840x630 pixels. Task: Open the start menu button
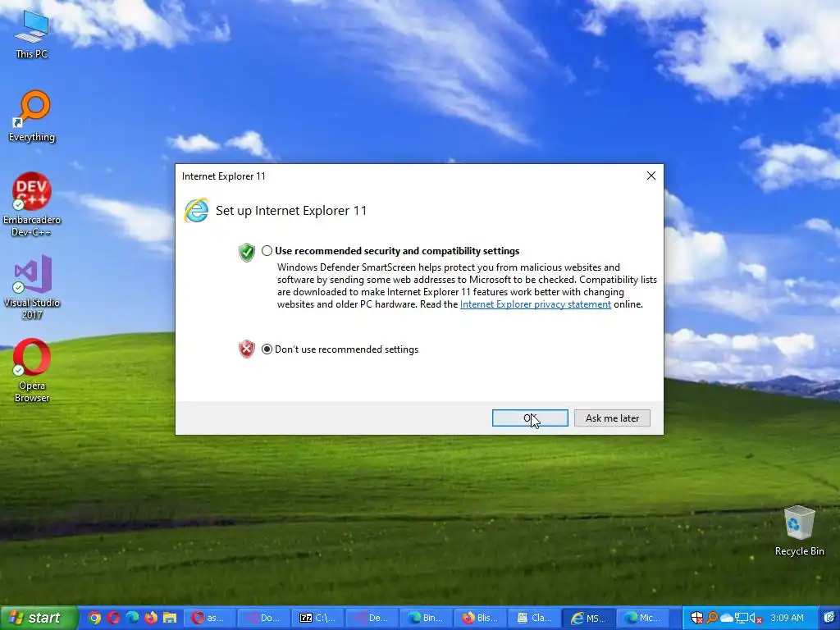(38, 618)
